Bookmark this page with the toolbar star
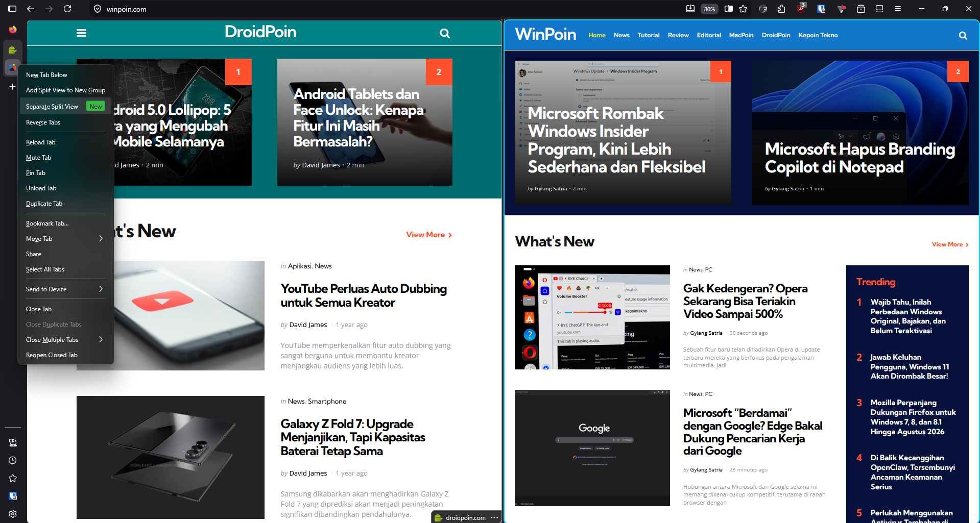This screenshot has width=980, height=523. pyautogui.click(x=743, y=9)
